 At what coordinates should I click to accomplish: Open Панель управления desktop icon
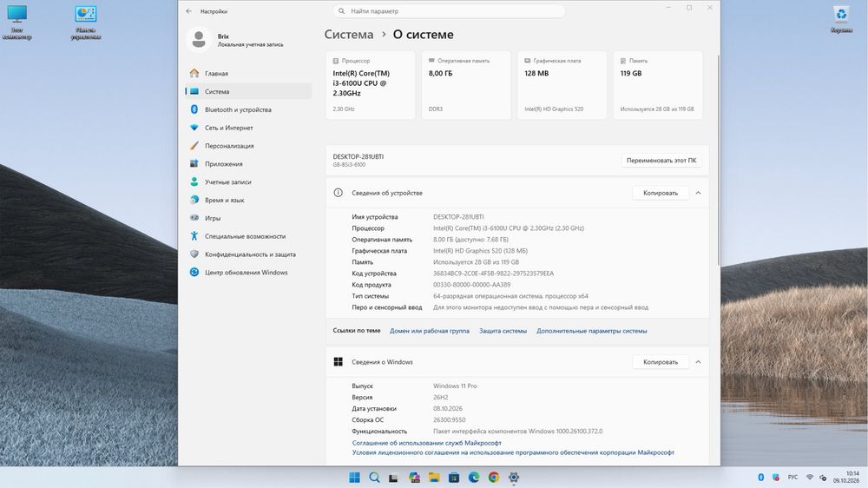86,23
